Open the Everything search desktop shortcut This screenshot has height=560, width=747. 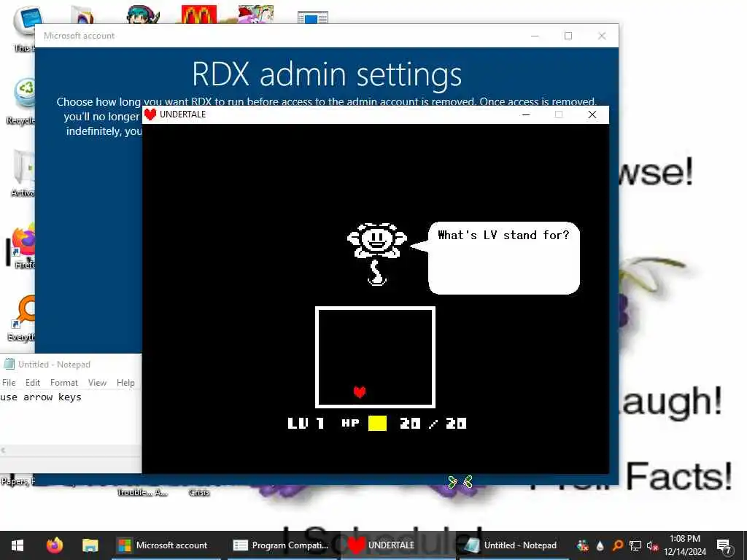coord(23,318)
